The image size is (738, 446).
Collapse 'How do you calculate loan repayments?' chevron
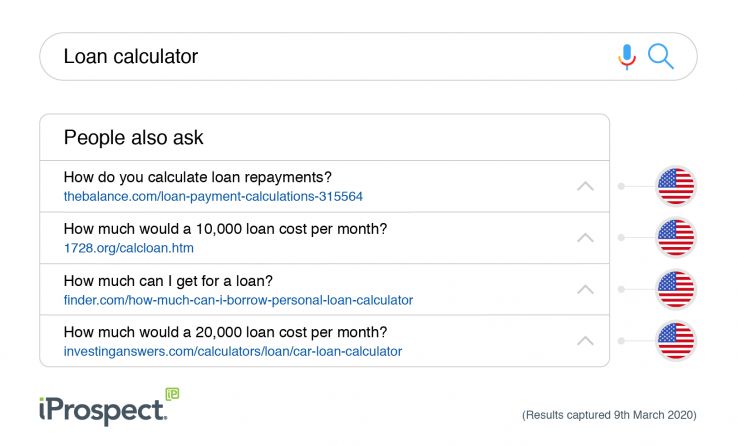[585, 186]
